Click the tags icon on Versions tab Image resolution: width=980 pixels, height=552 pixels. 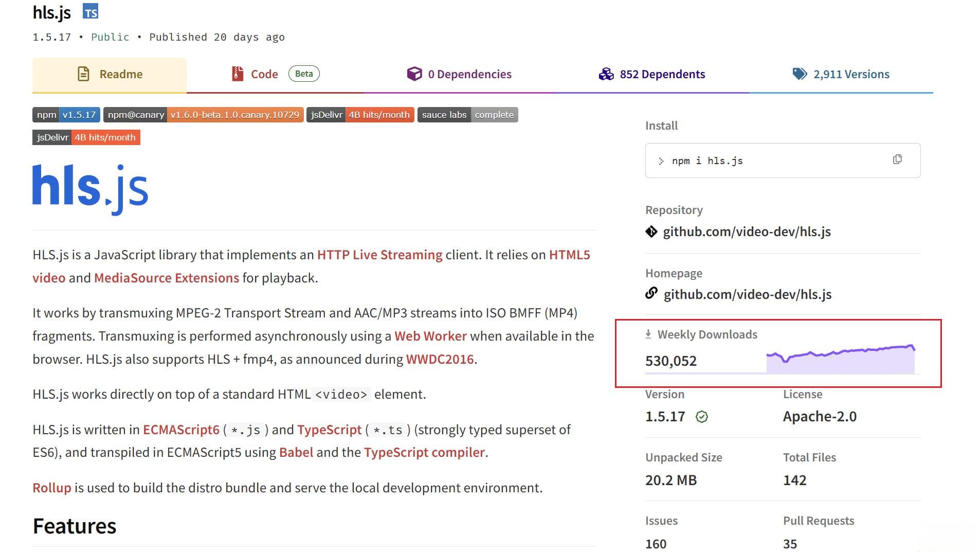[800, 74]
